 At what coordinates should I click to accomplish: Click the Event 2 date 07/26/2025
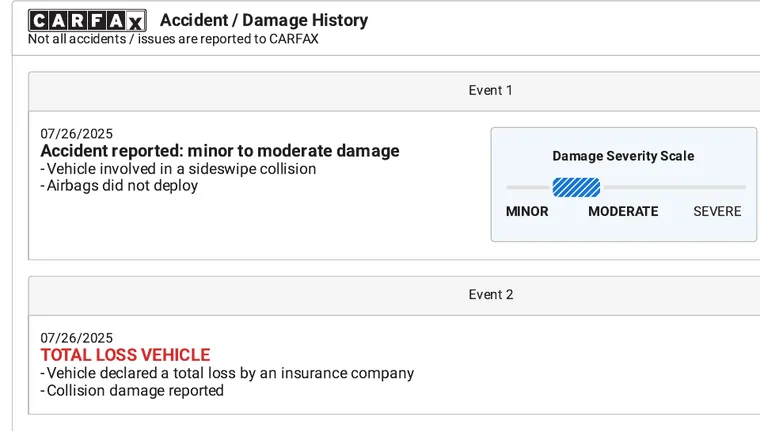tap(77, 338)
